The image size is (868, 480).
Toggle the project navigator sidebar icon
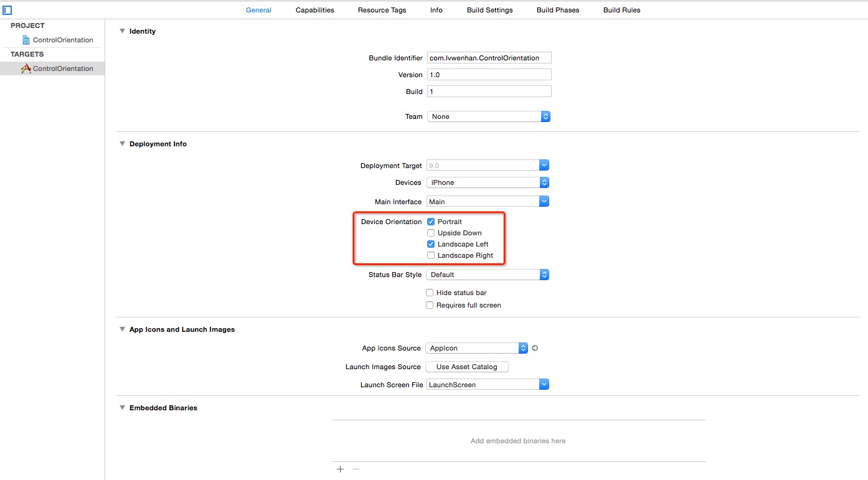(x=7, y=10)
